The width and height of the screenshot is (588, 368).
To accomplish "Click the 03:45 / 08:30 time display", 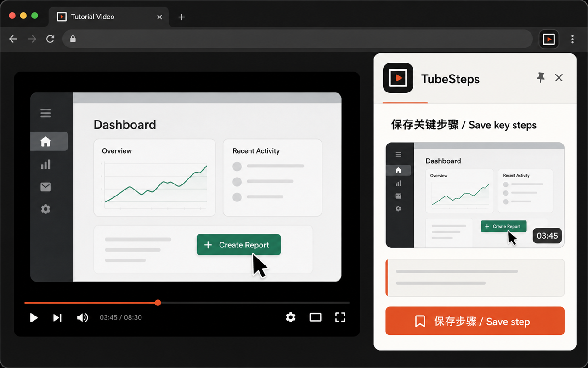I will (x=121, y=317).
